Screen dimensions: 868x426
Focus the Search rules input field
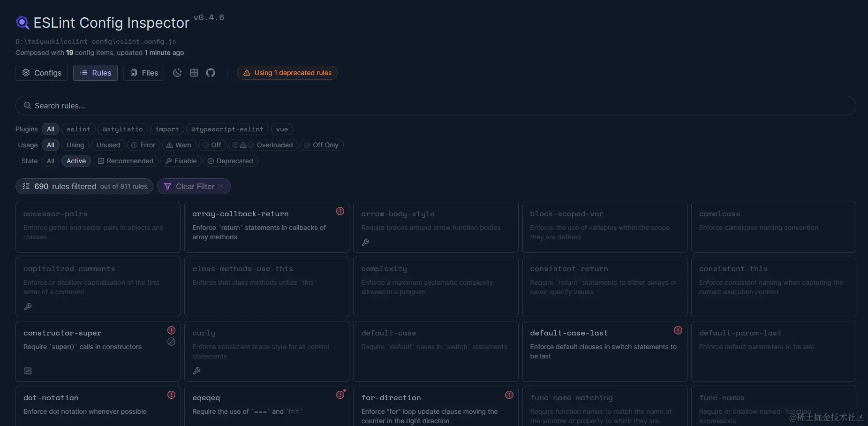(436, 106)
